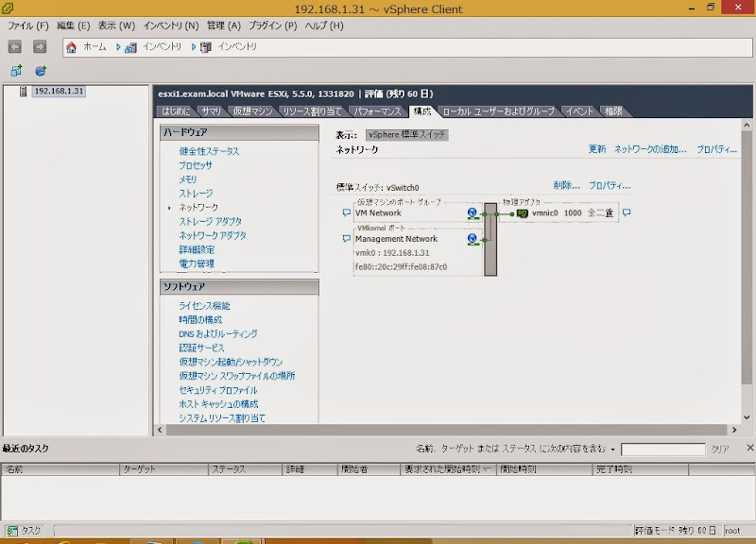
Task: Switch to パフォーマンス tab
Action: tap(377, 111)
